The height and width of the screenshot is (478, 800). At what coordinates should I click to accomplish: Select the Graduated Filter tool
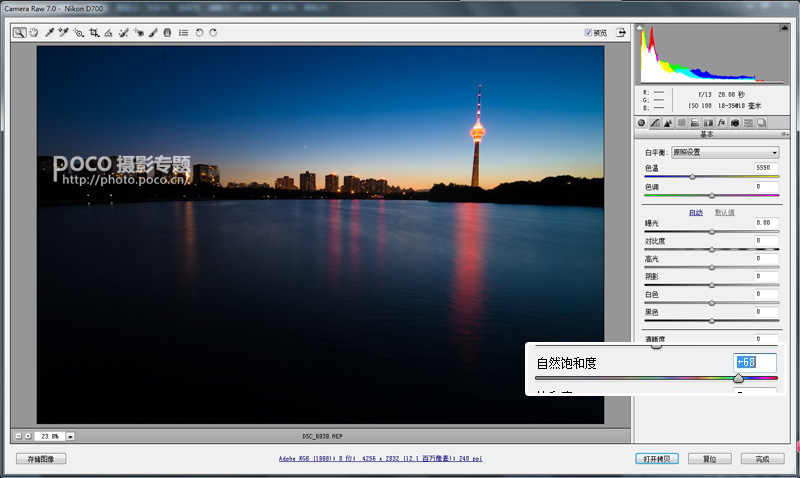[x=167, y=33]
